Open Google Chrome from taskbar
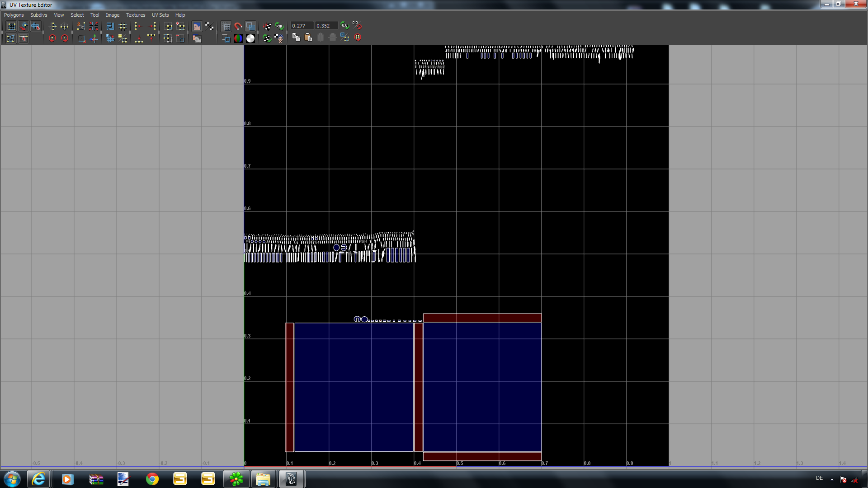 (152, 479)
